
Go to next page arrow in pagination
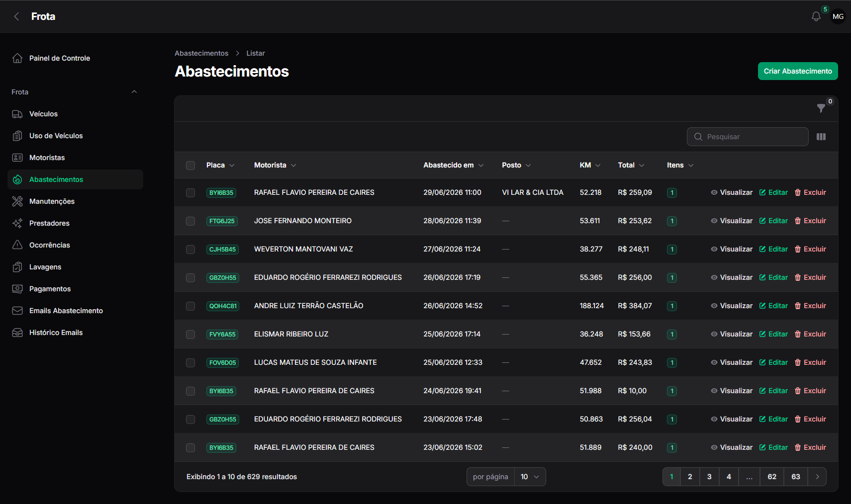pos(817,477)
